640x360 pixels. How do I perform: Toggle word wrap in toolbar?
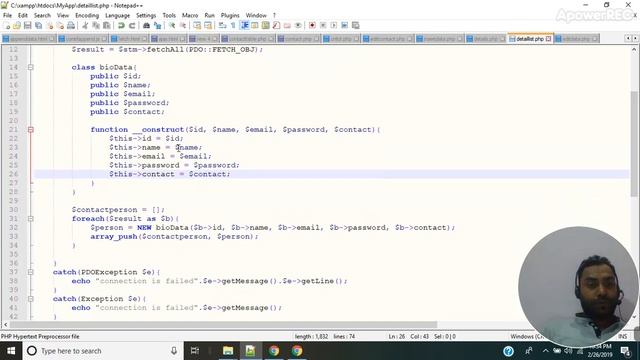pyautogui.click(x=222, y=25)
